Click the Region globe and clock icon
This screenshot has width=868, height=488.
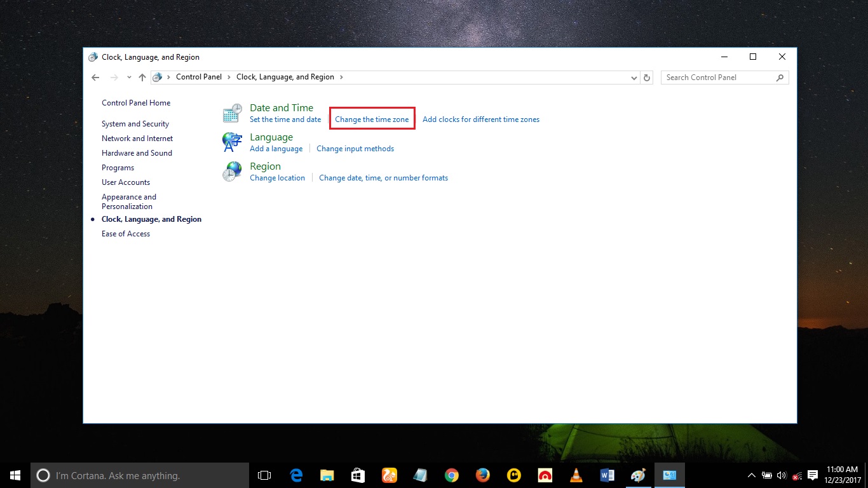click(232, 172)
